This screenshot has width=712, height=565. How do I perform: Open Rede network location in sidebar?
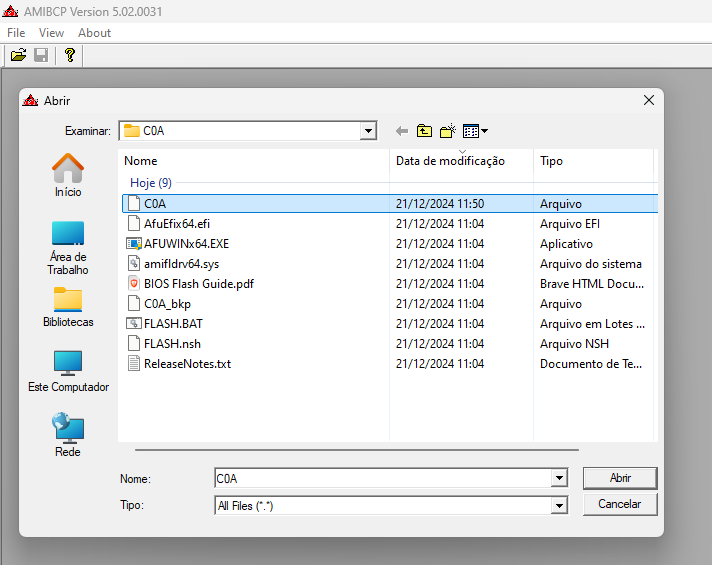[x=68, y=435]
